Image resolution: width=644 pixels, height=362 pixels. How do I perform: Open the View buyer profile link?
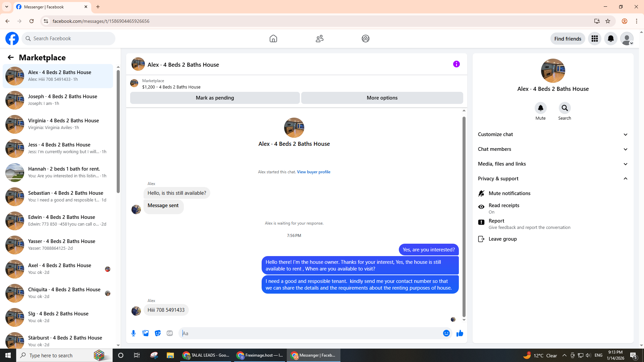coord(313,172)
